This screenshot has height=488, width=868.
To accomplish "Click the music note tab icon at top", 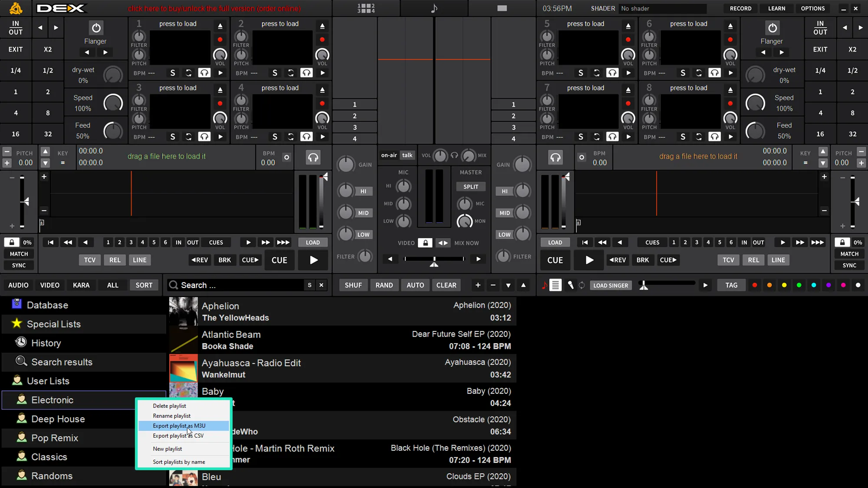I will click(x=434, y=8).
